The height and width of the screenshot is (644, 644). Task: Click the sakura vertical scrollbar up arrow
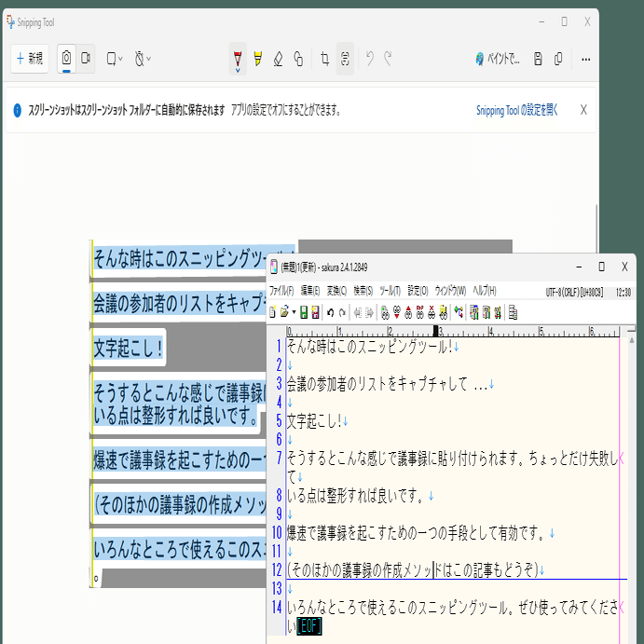[x=632, y=340]
